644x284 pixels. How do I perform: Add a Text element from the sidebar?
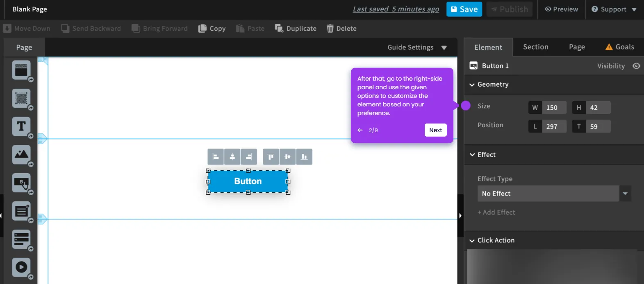click(21, 127)
